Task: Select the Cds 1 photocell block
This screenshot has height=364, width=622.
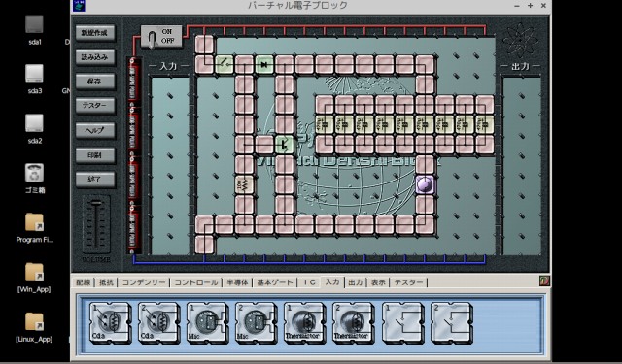Action: (110, 323)
